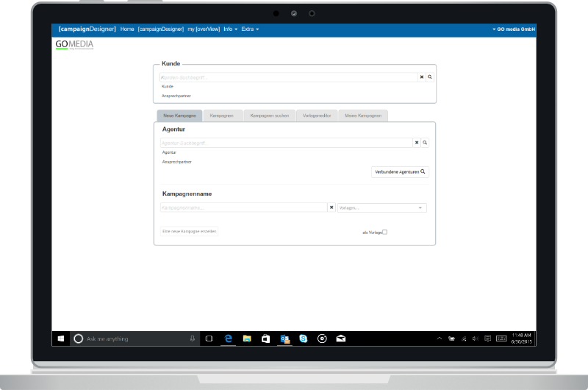Open the Extra dropdown menu
The height and width of the screenshot is (390, 588).
pyautogui.click(x=250, y=29)
